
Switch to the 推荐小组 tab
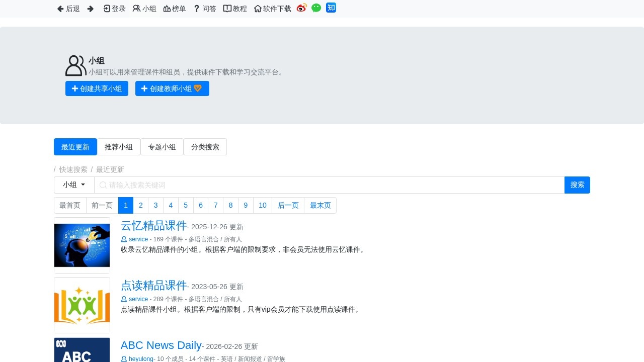pos(119,147)
